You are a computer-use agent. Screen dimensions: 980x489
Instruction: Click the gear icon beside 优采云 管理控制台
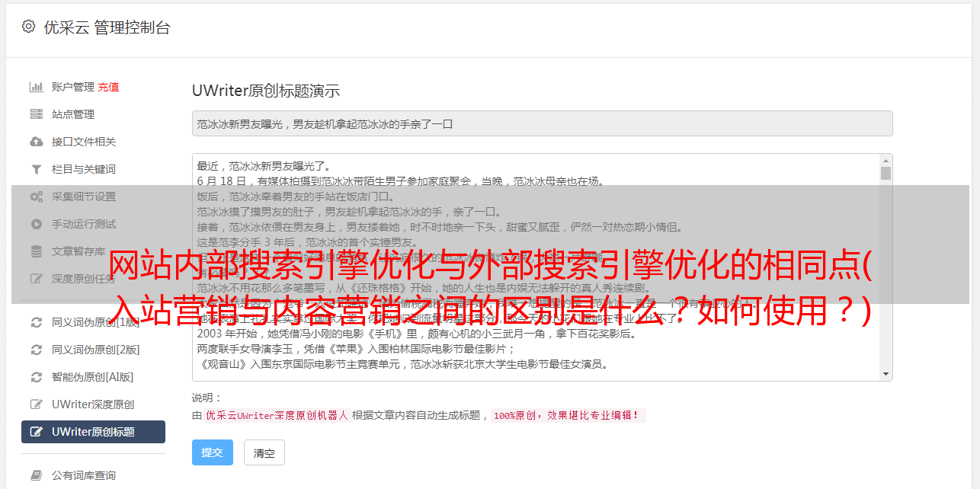point(28,27)
